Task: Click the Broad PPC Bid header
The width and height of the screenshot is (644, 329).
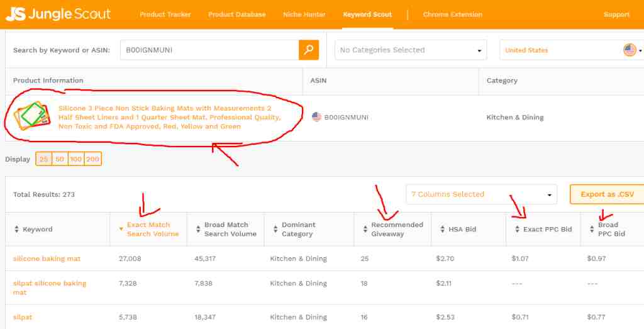Action: pyautogui.click(x=611, y=229)
